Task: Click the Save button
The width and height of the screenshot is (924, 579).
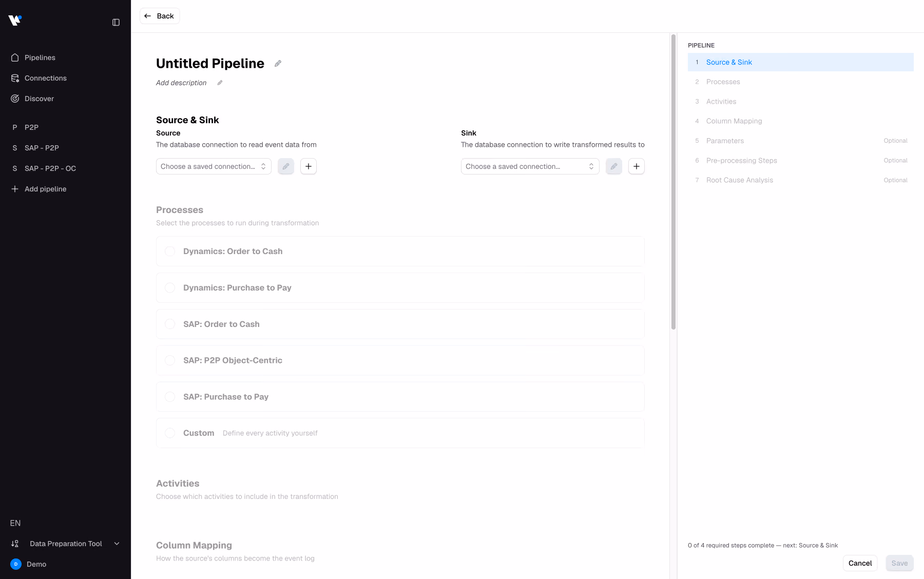Action: (x=900, y=563)
